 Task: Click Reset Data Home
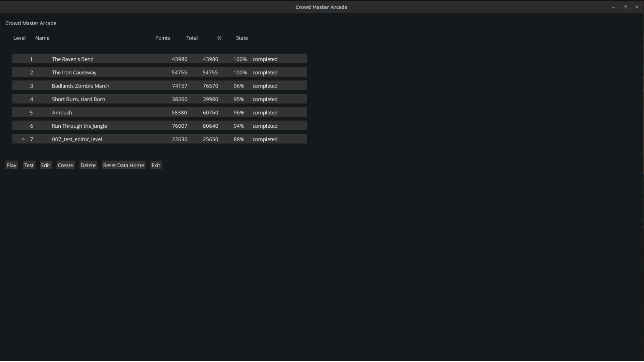124,165
